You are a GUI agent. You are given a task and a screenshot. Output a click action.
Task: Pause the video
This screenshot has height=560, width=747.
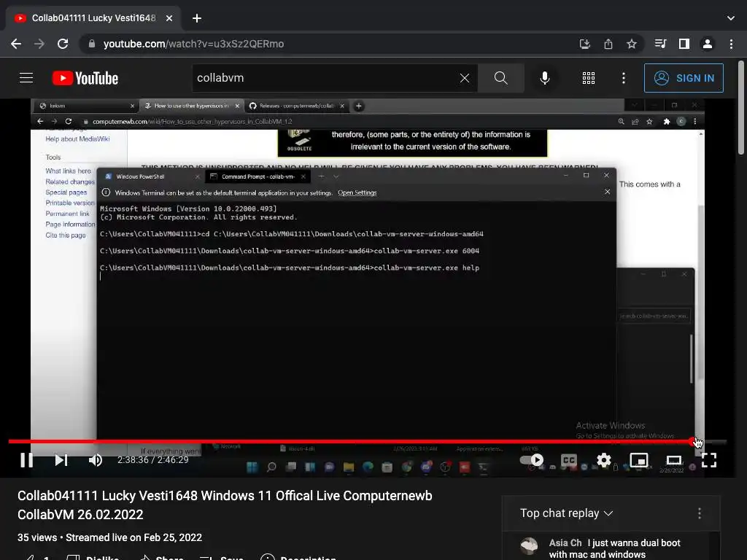27,460
